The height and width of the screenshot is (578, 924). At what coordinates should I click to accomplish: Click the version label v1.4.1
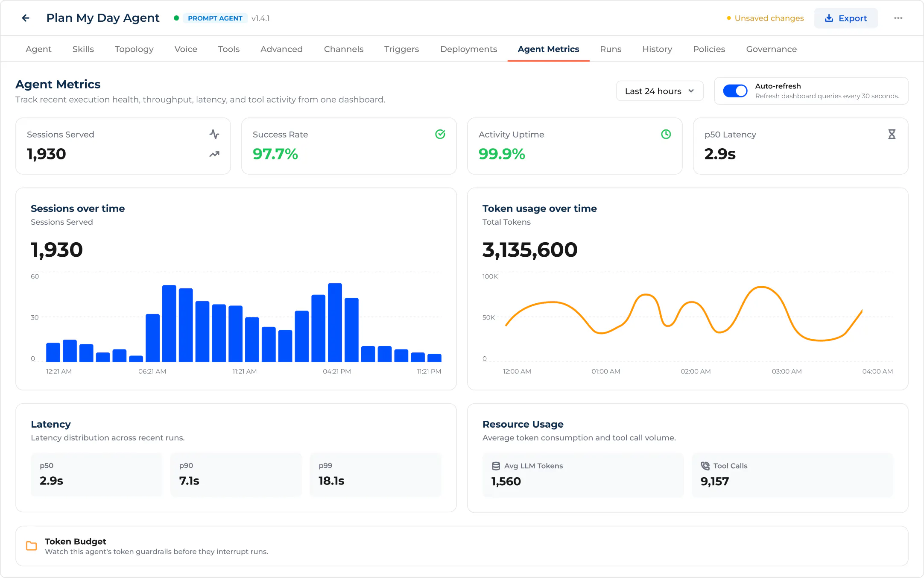click(260, 18)
